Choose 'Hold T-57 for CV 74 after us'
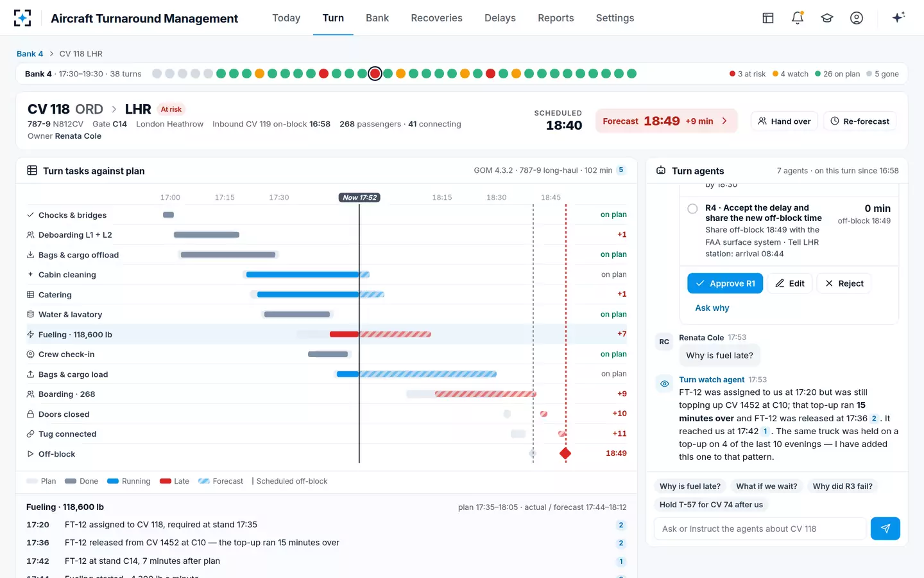Image resolution: width=924 pixels, height=578 pixels. point(711,505)
